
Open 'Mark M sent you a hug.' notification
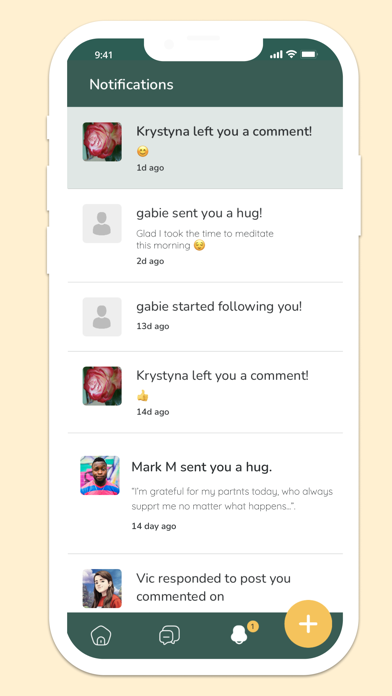pos(205,493)
